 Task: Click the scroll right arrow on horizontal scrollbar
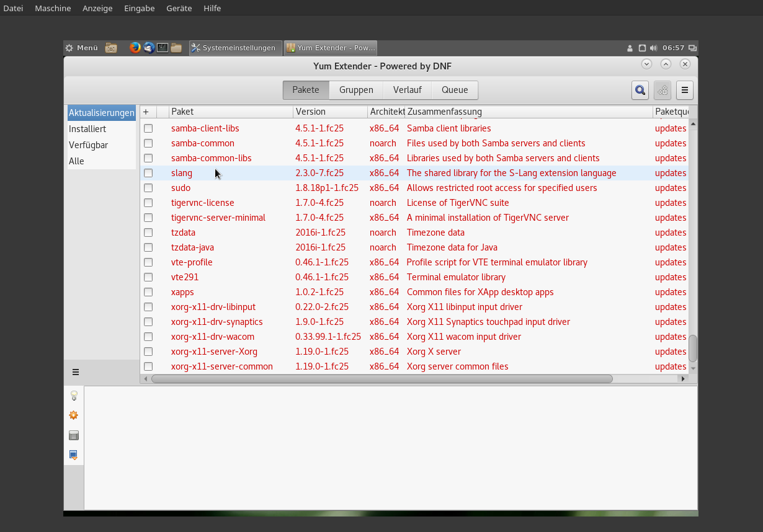(683, 378)
